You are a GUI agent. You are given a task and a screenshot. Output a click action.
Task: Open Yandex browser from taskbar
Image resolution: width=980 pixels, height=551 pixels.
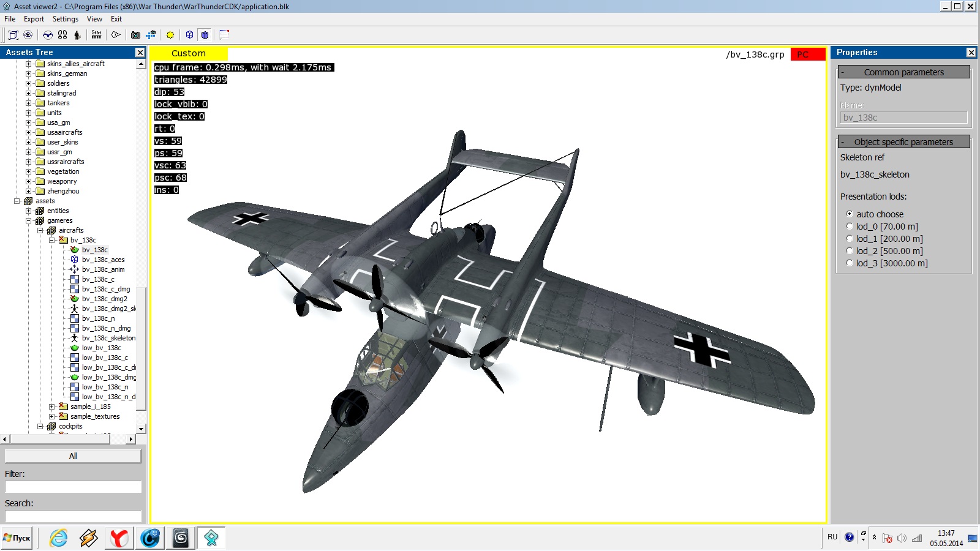[119, 538]
